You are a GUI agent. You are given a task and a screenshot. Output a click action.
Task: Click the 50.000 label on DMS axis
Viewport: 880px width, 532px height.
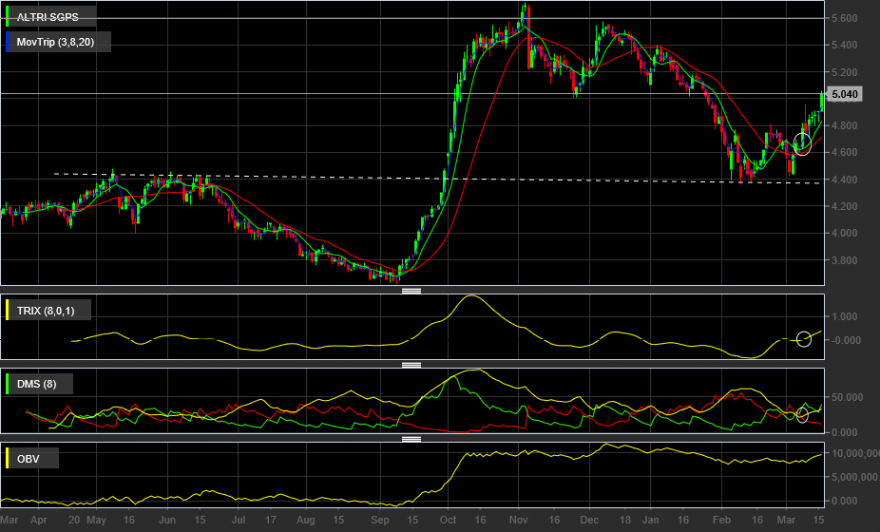(847, 397)
